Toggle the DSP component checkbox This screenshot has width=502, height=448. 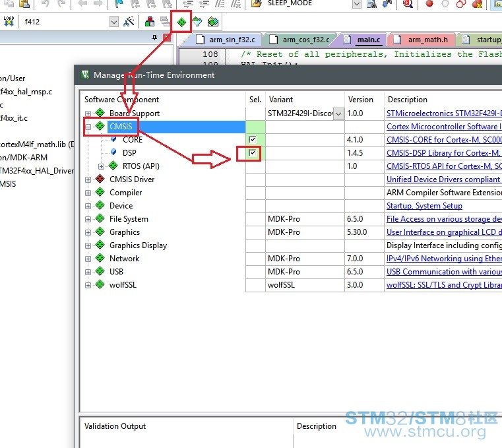point(253,153)
